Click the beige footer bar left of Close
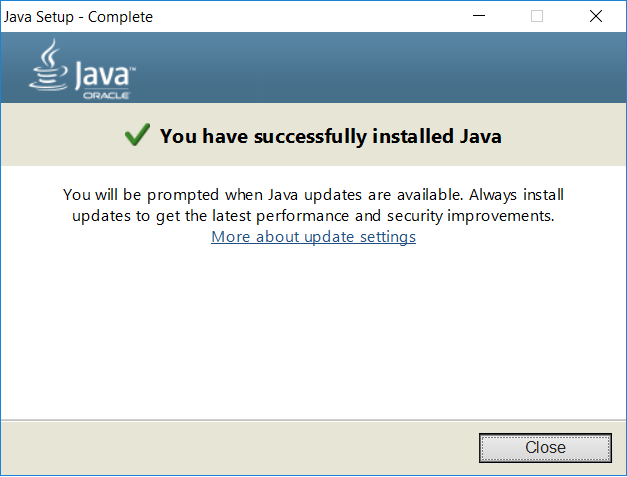The height and width of the screenshot is (477, 627). pos(240,447)
